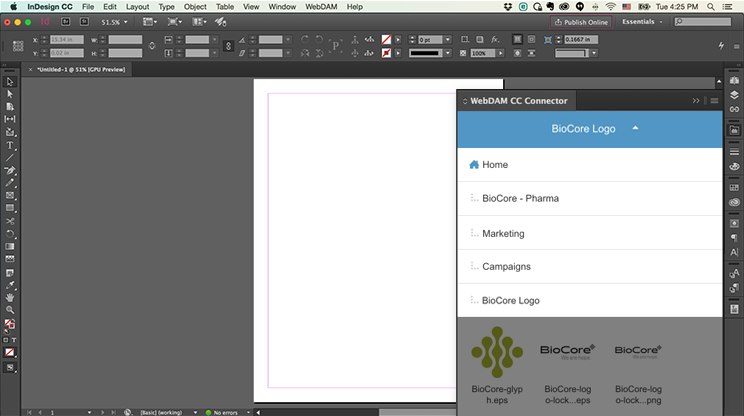Select the Untitled-1 document tab
Viewport: 744px width, 416px height.
click(x=78, y=69)
